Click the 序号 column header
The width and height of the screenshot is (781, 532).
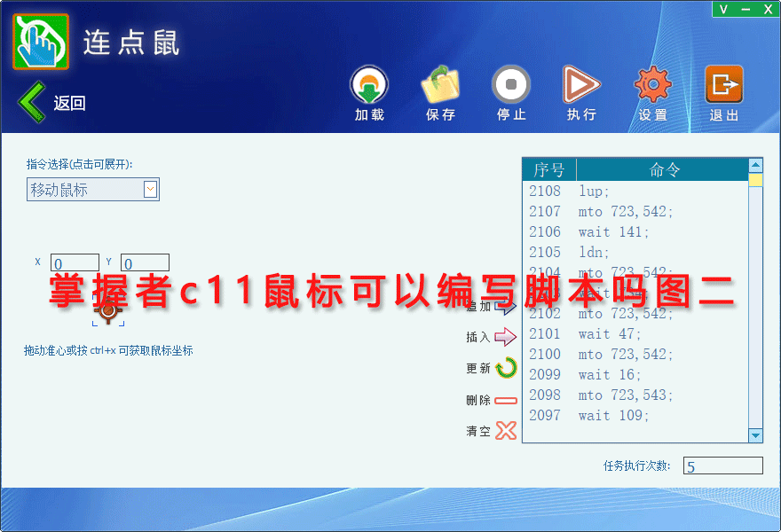(549, 169)
